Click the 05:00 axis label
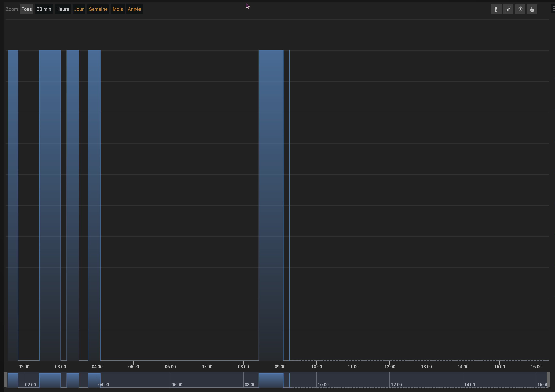The height and width of the screenshot is (392, 555). click(134, 367)
